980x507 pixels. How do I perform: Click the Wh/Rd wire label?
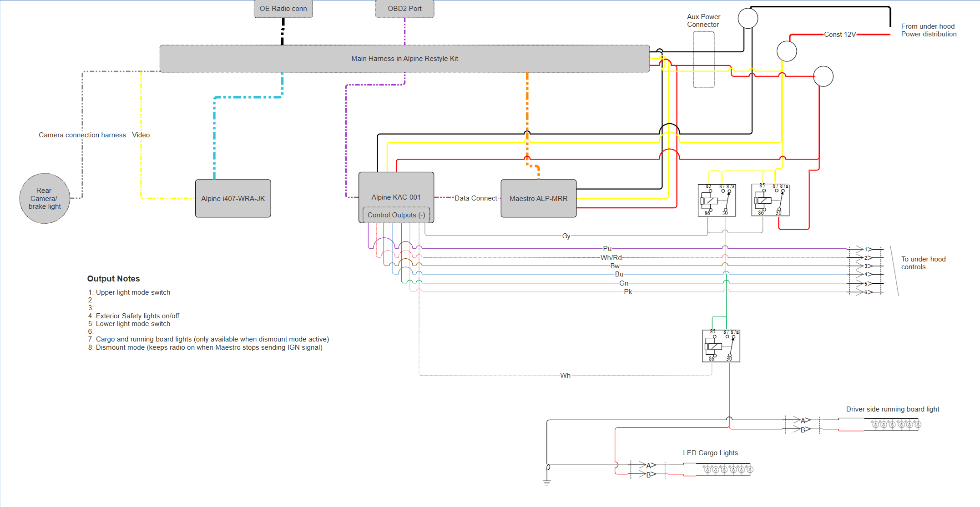611,258
